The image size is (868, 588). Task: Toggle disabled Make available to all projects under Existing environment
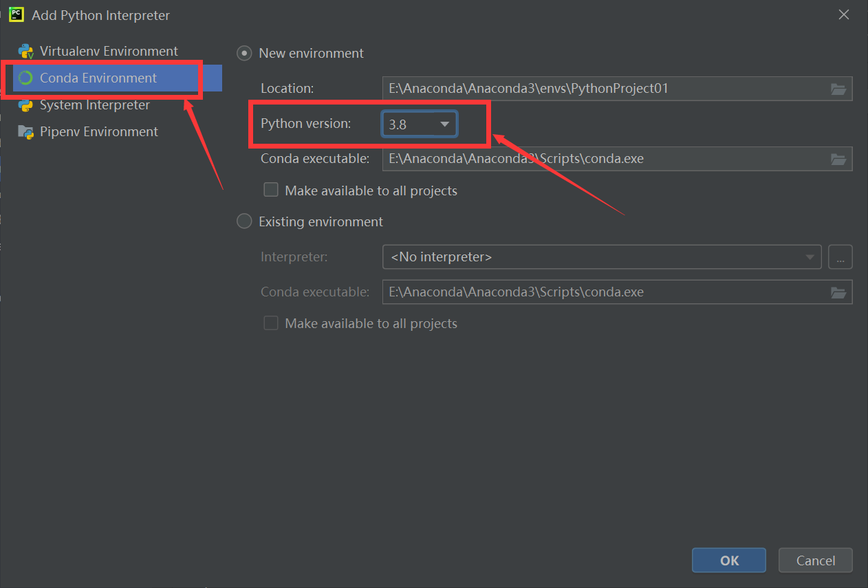point(271,323)
